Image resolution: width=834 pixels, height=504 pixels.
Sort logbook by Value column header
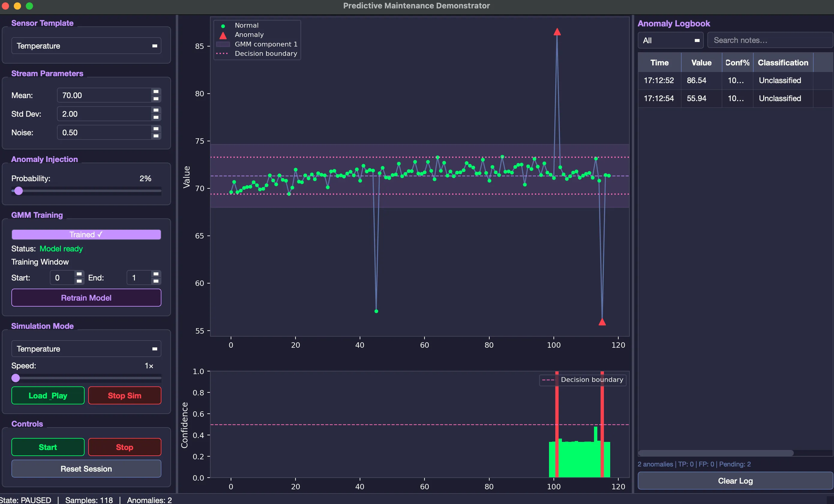(x=701, y=63)
